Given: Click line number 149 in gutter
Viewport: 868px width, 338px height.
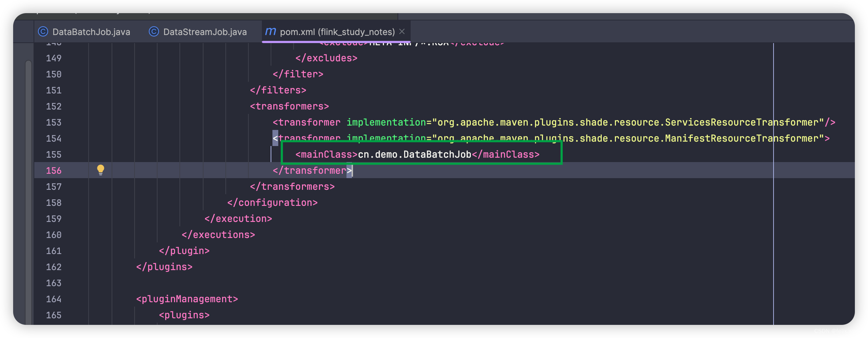Looking at the screenshot, I should [x=54, y=58].
